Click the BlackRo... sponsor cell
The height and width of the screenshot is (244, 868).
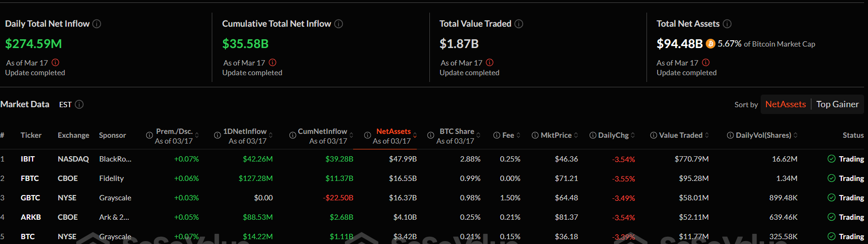coord(115,159)
